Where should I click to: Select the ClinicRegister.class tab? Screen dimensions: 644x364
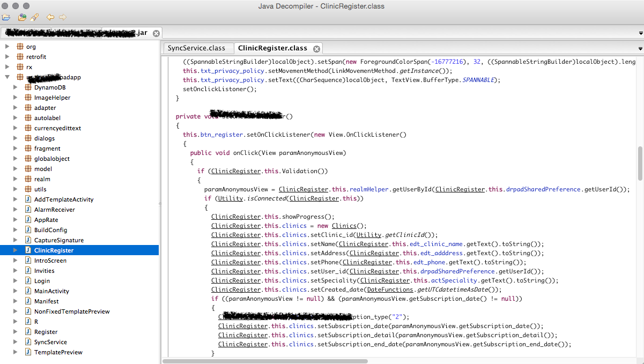tap(272, 48)
